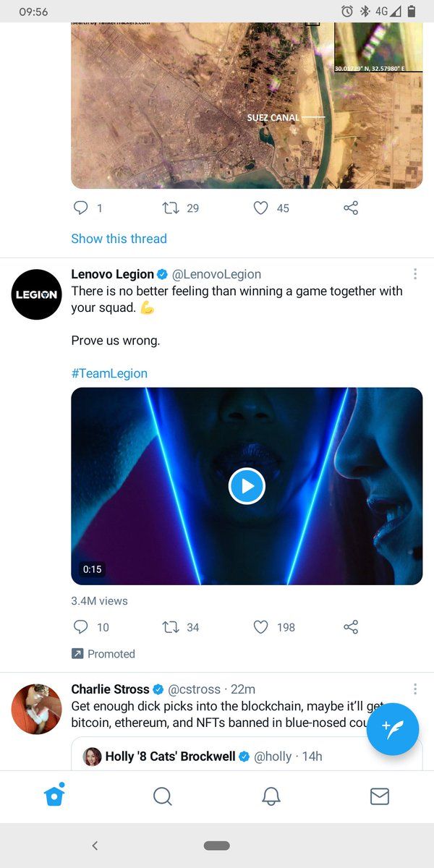Image resolution: width=434 pixels, height=868 pixels.
Task: Open Charlie Stross tweet options menu
Action: click(415, 689)
